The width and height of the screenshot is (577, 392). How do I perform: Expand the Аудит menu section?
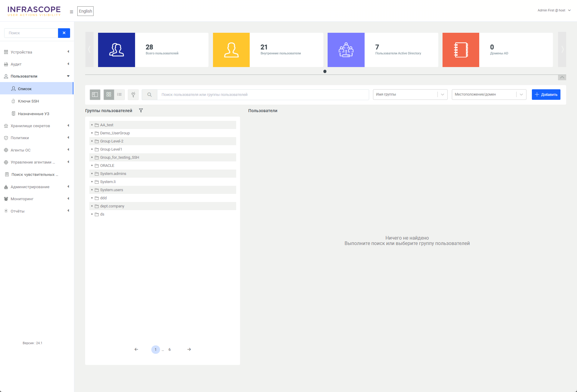pos(37,64)
